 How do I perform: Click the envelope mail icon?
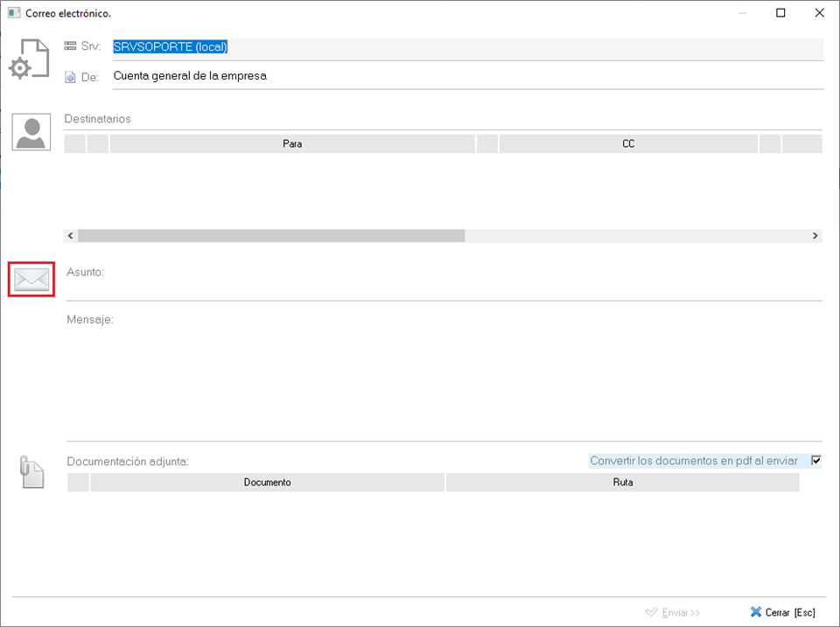coord(31,280)
